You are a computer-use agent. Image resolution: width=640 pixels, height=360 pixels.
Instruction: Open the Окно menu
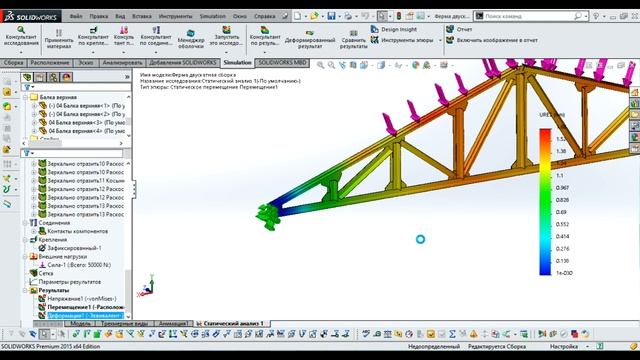240,16
